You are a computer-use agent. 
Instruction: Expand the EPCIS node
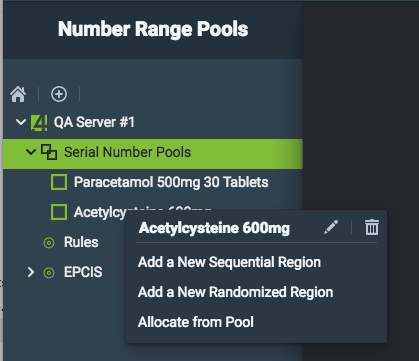pyautogui.click(x=31, y=272)
